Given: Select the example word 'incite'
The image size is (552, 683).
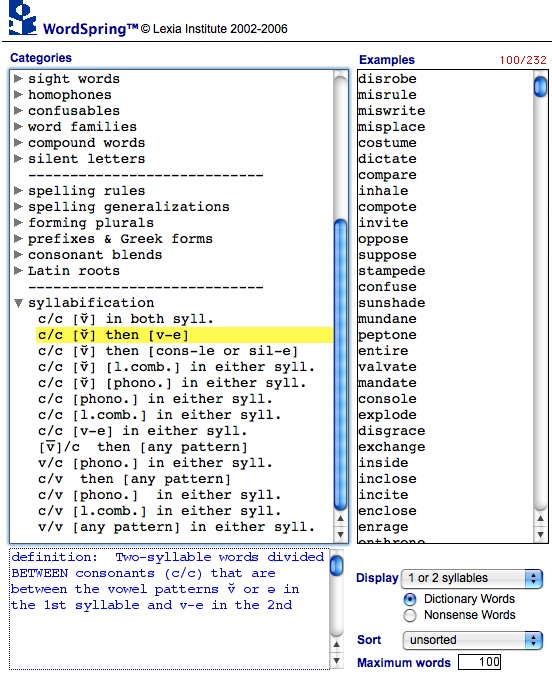Looking at the screenshot, I should pyautogui.click(x=383, y=495).
